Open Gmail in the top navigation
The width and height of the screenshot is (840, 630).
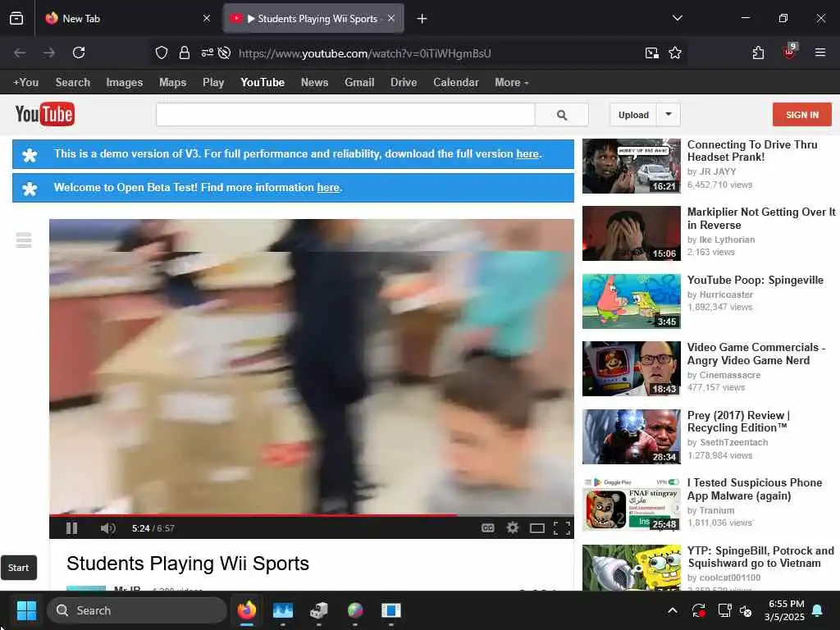pos(359,83)
